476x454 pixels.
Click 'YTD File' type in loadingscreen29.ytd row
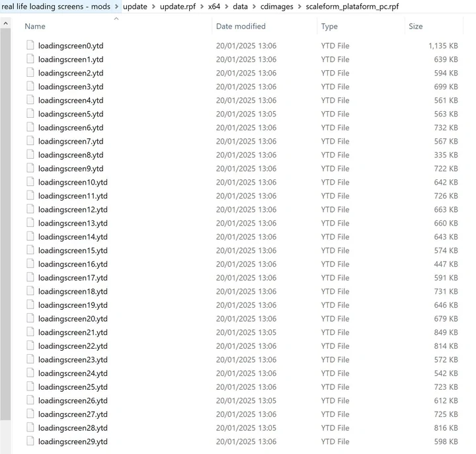[x=335, y=441]
